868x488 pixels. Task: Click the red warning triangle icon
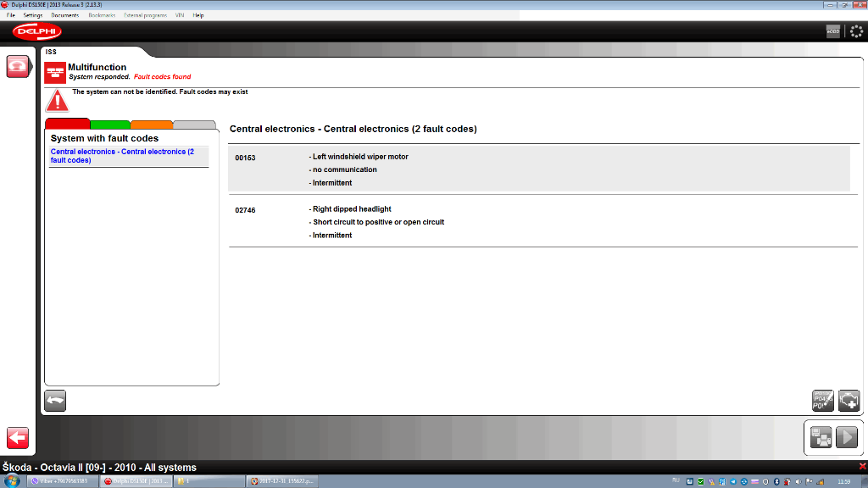pyautogui.click(x=57, y=101)
